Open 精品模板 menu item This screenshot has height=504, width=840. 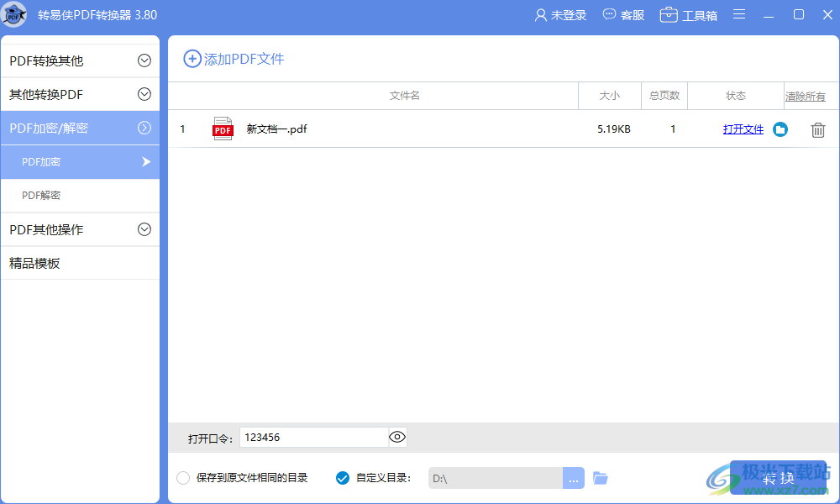coord(81,263)
